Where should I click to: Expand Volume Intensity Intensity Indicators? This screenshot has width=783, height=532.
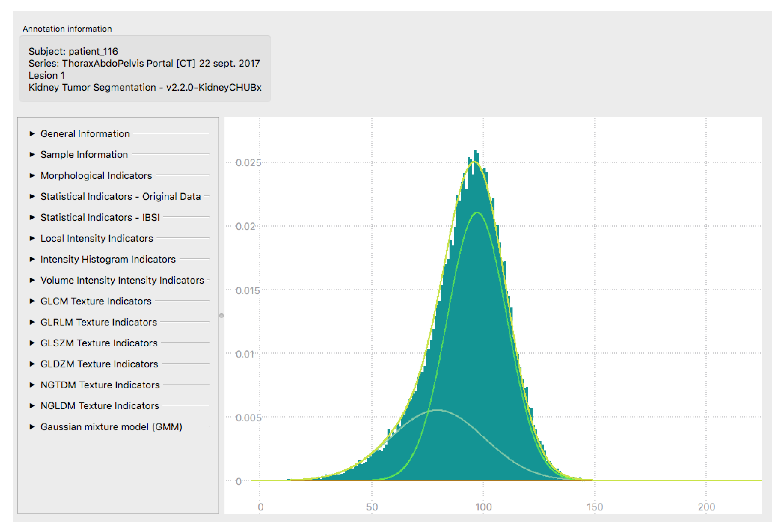tap(32, 280)
